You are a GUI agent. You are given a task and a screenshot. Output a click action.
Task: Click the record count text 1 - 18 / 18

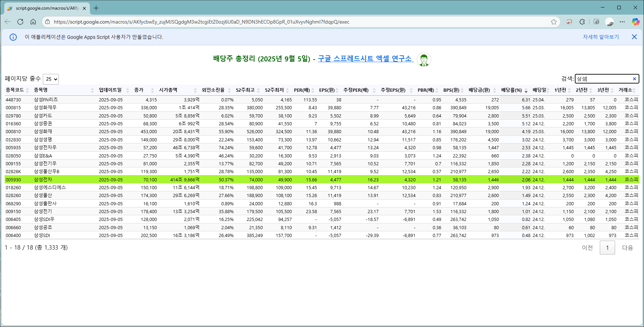[19, 247]
